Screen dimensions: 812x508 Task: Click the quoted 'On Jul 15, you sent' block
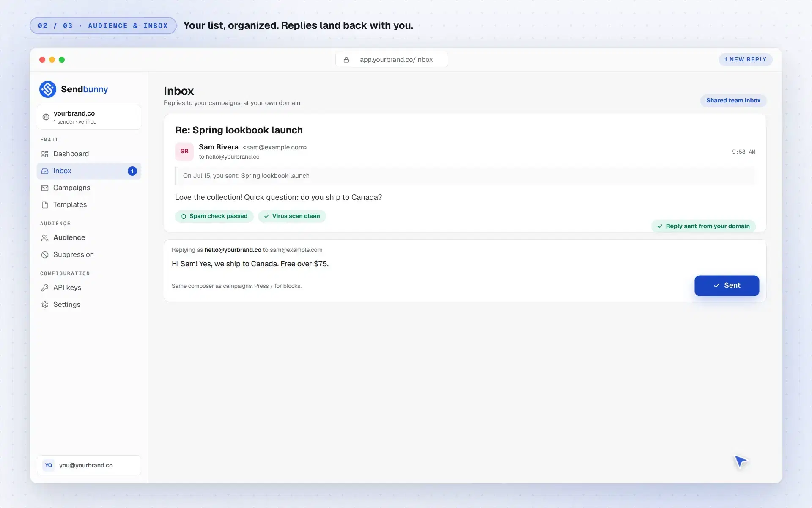point(465,176)
